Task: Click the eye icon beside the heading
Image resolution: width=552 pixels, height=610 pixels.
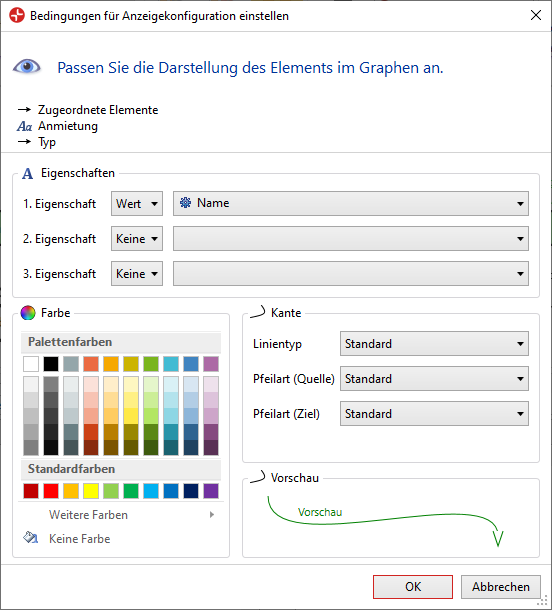Action: (26, 67)
